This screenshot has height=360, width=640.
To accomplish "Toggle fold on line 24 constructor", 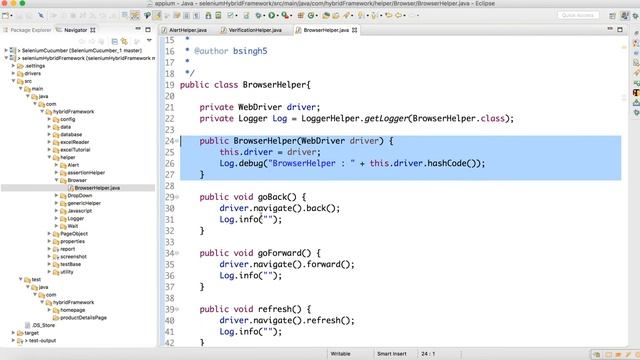I will coord(177,141).
